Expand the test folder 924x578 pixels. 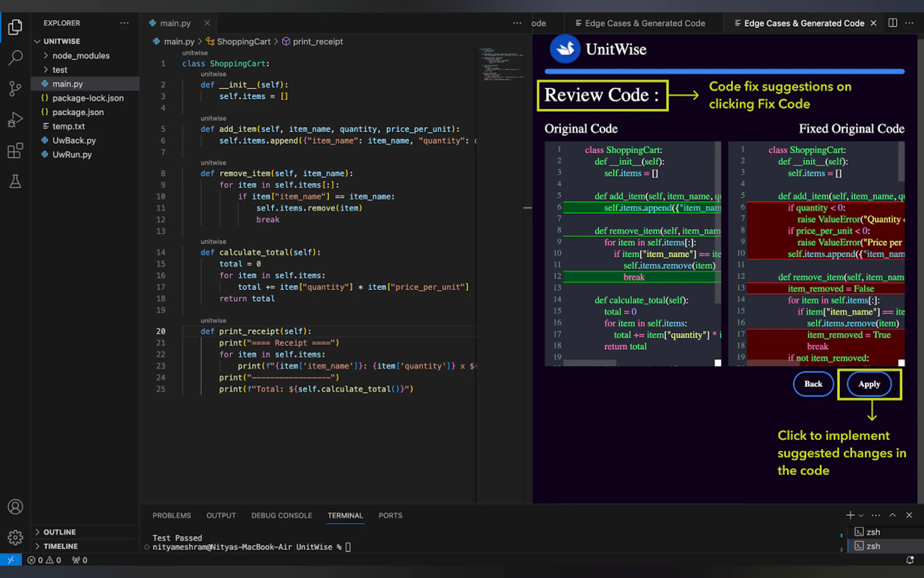pyautogui.click(x=60, y=70)
